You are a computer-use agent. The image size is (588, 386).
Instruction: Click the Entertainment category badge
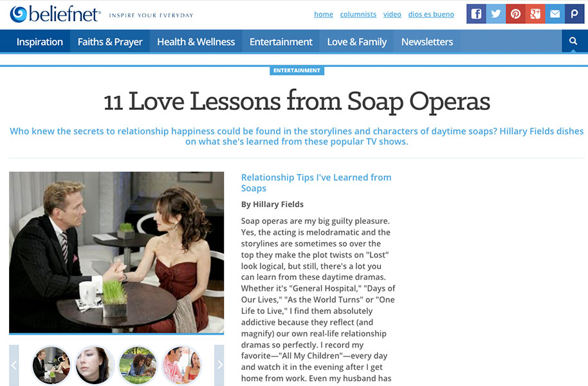(x=297, y=70)
